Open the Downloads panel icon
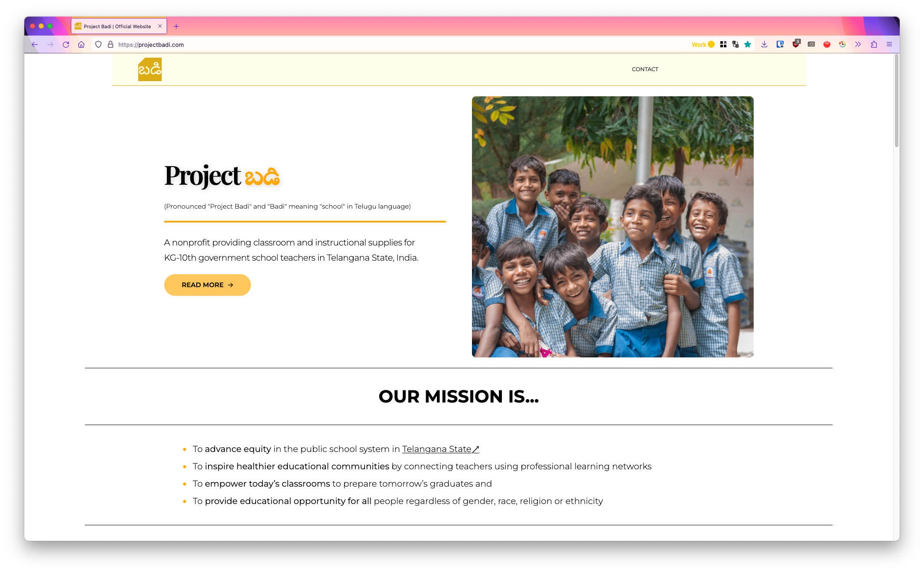 (764, 44)
